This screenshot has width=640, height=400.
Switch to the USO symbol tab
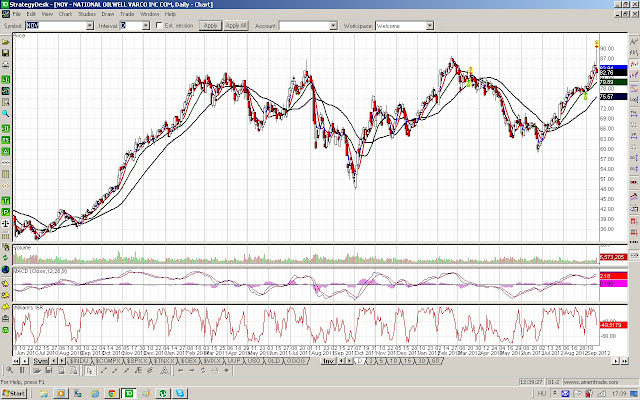tap(254, 361)
